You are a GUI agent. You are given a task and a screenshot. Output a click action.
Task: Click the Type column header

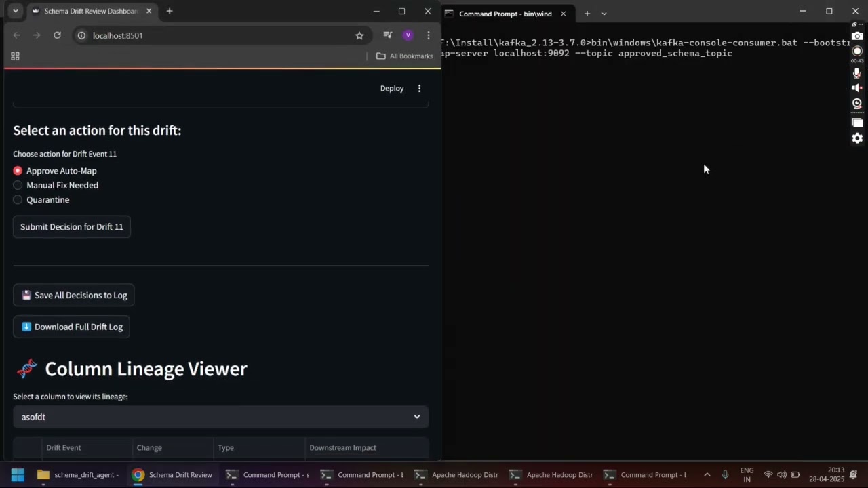point(259,447)
